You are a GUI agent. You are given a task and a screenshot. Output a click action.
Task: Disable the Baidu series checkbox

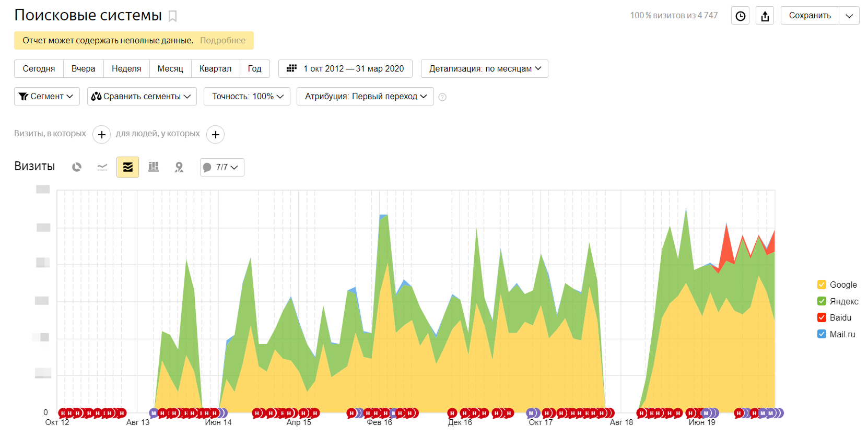pyautogui.click(x=822, y=317)
